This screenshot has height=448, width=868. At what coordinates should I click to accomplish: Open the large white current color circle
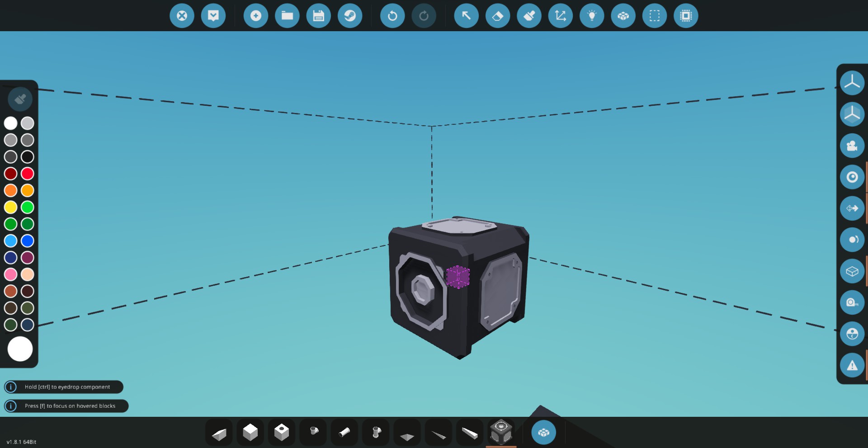(x=20, y=349)
